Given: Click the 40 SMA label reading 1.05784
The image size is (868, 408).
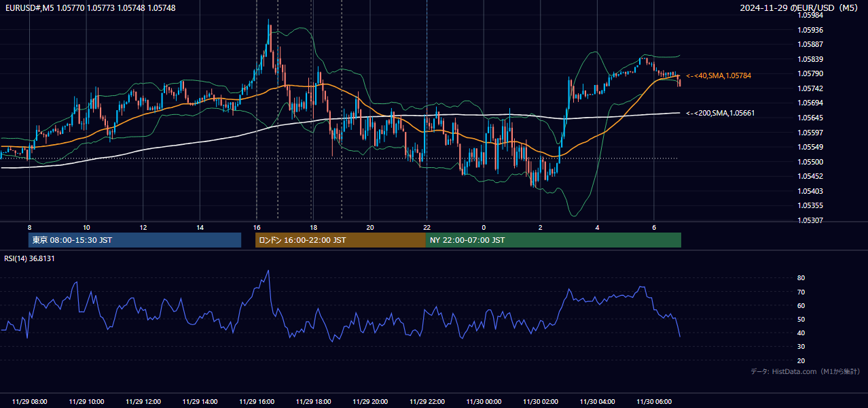Looking at the screenshot, I should coord(719,75).
